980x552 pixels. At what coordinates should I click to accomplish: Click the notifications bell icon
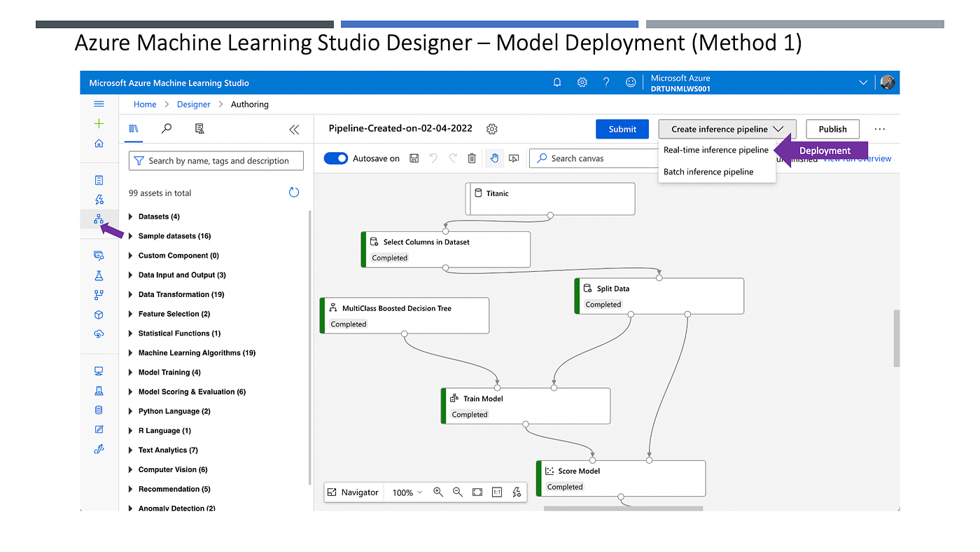[557, 83]
